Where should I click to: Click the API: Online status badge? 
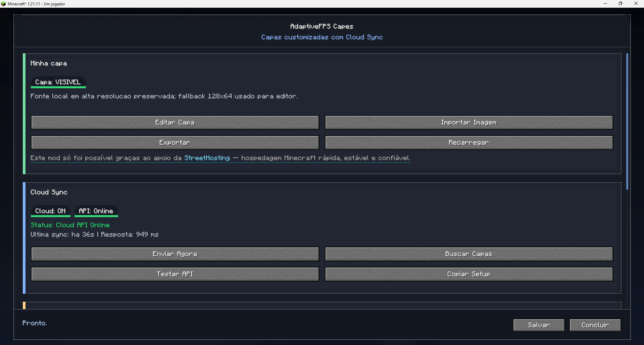(96, 211)
